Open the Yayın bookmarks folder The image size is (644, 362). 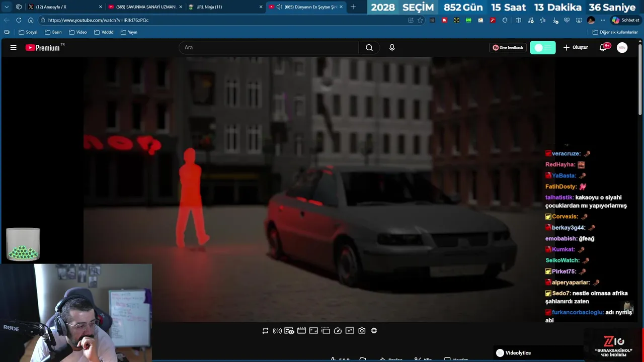coord(129,32)
